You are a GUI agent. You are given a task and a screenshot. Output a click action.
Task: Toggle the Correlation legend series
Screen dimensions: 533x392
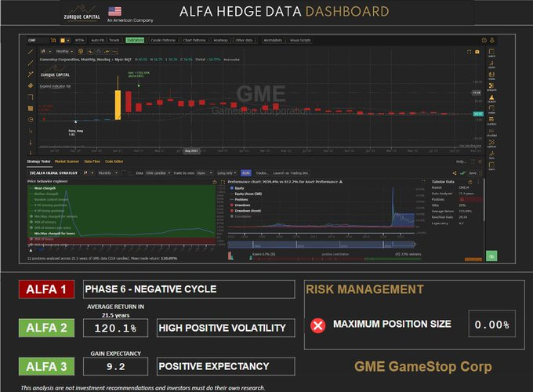[241, 216]
